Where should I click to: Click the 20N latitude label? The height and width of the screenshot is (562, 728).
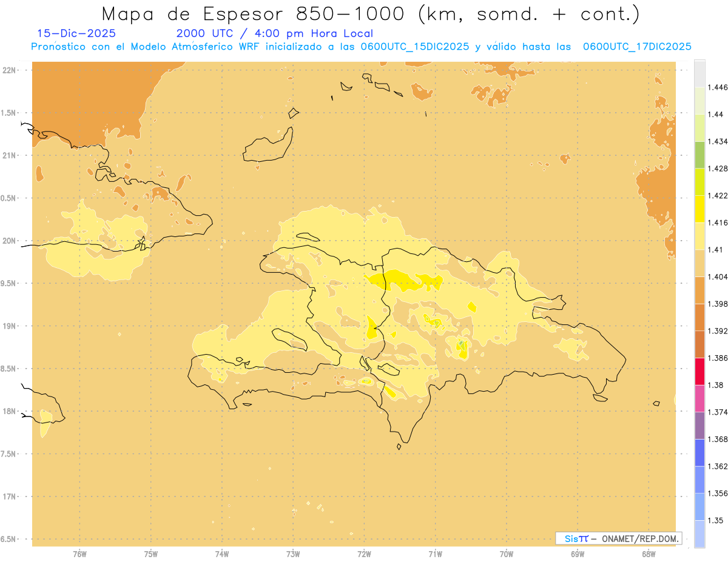coord(9,241)
